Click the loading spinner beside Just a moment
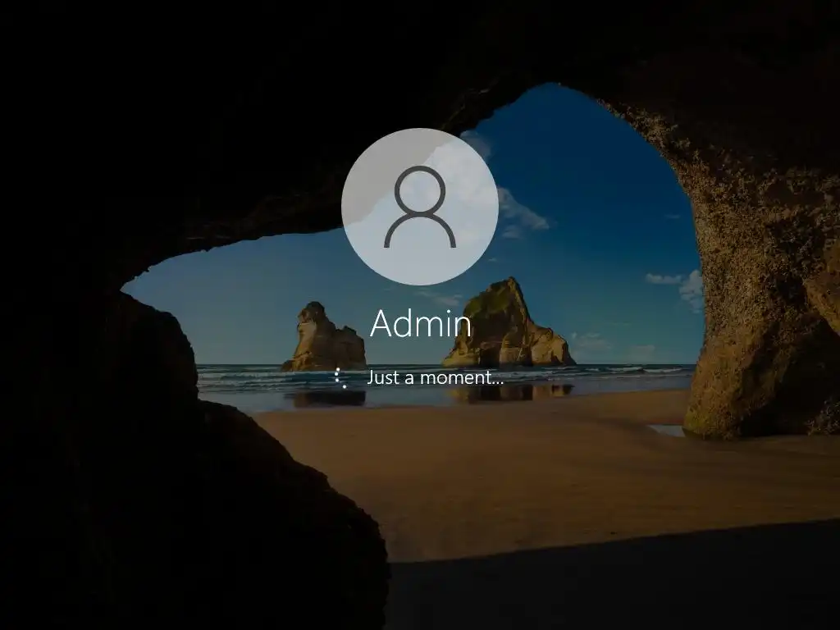Viewport: 840px width, 630px height. [340, 377]
